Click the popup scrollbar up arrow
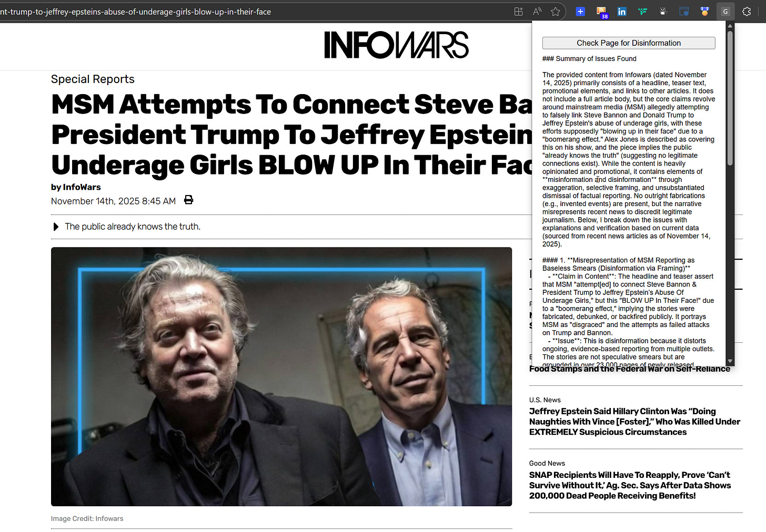 730,26
